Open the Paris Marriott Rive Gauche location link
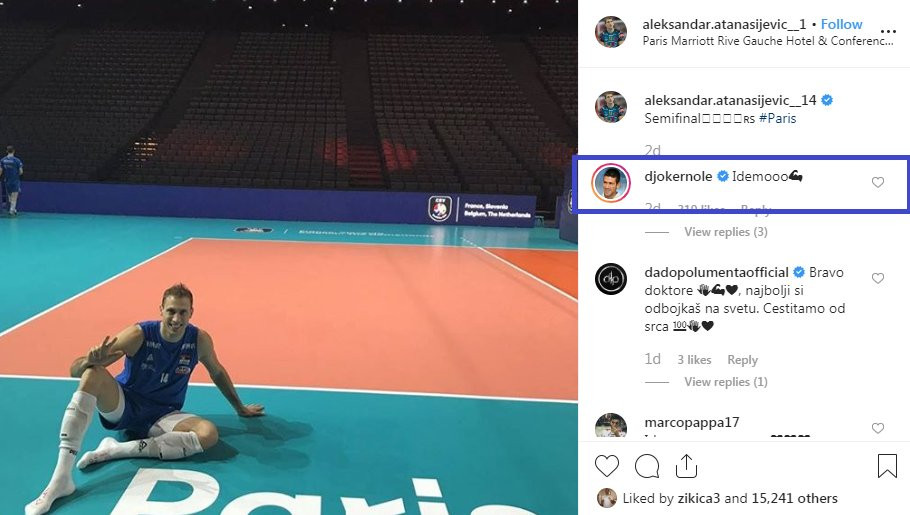The width and height of the screenshot is (910, 515). click(767, 41)
